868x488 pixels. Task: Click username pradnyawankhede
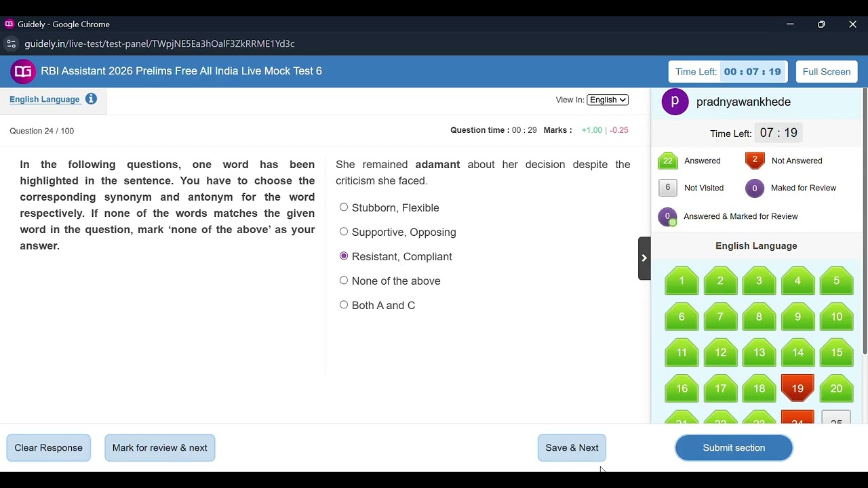click(743, 102)
